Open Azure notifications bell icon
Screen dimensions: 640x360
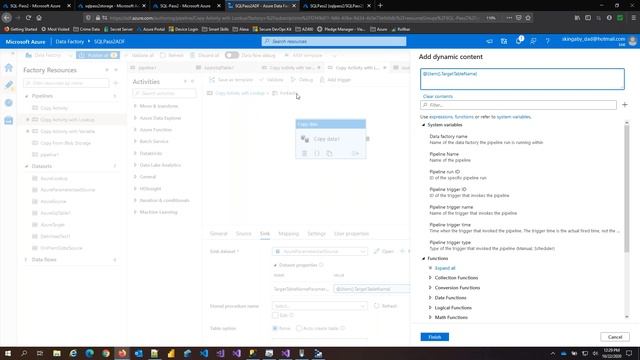coord(519,41)
